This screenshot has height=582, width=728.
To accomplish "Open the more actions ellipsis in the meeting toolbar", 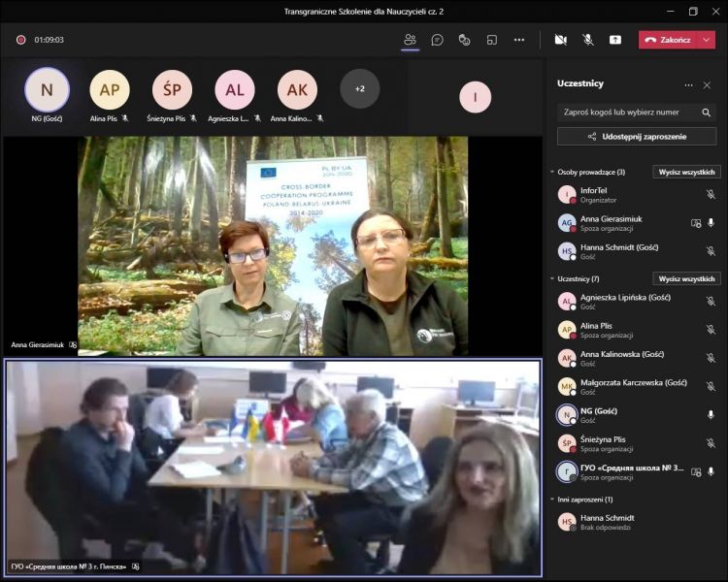I will tap(519, 40).
